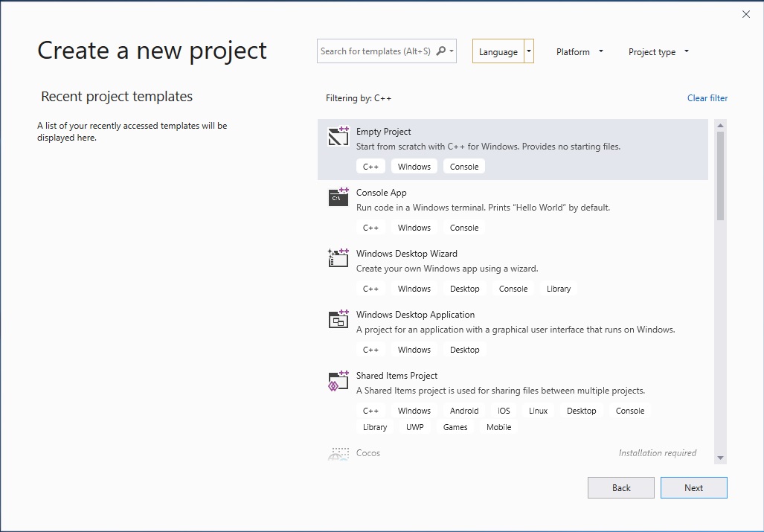Click the Windows Desktop Application icon

(x=338, y=319)
